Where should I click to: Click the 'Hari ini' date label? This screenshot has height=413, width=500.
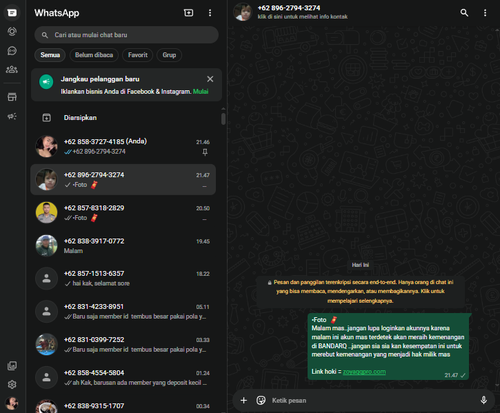click(x=360, y=265)
